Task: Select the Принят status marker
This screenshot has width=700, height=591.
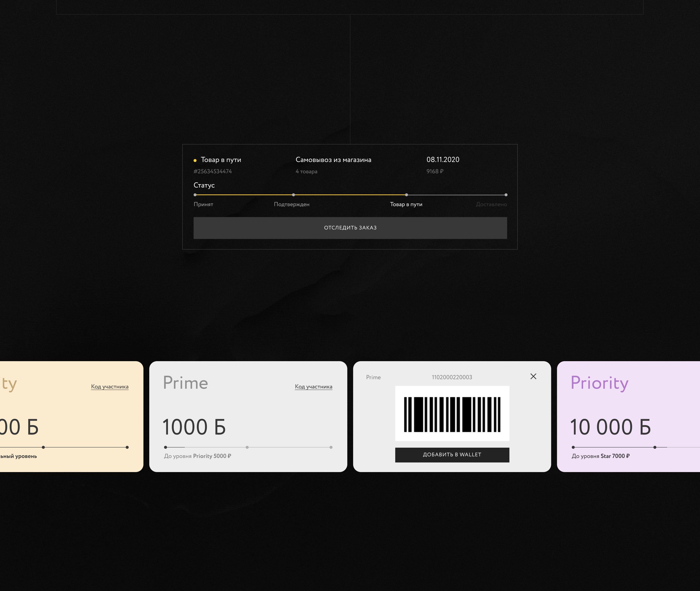Action: point(195,195)
